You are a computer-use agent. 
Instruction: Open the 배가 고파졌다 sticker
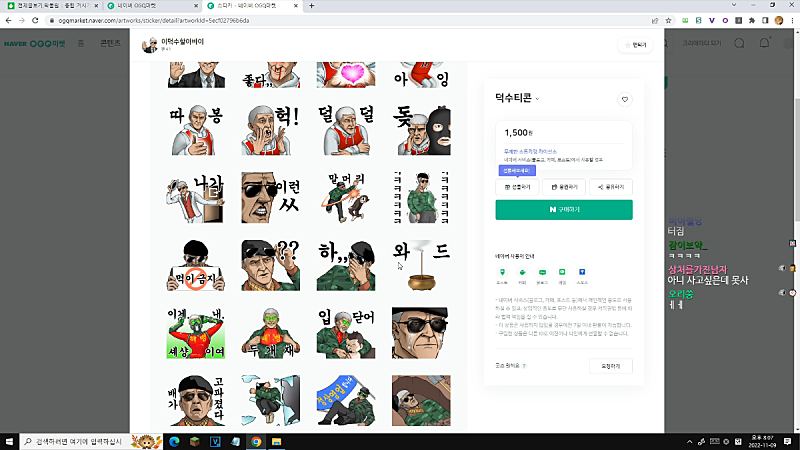(x=196, y=401)
